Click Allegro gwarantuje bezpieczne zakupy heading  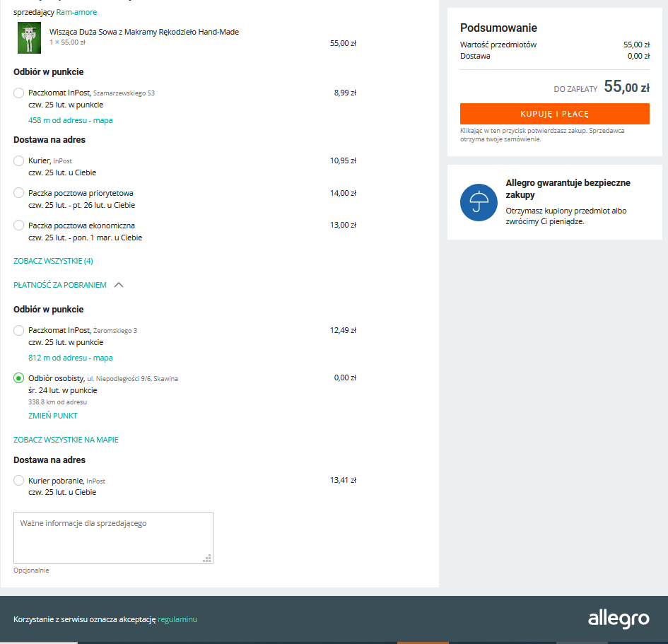[x=568, y=189]
